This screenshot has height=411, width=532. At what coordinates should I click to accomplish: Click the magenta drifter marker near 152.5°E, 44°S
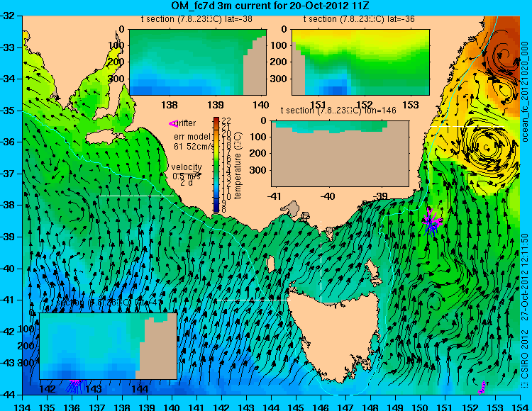(x=482, y=388)
